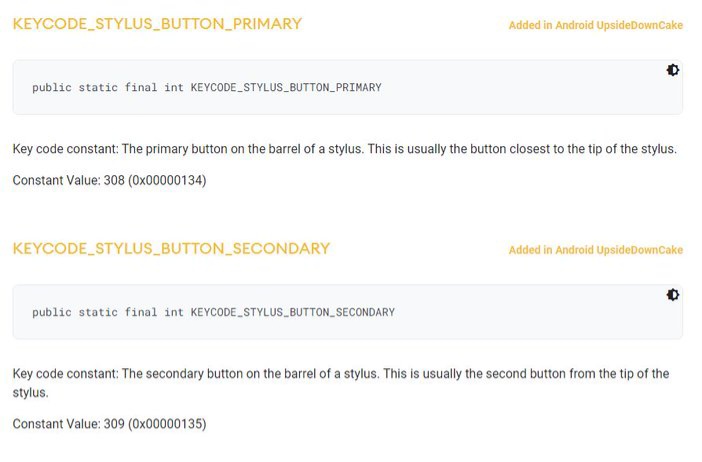Screen dimensions: 702x462
Task: Click 'Added in Android UpsideDownCake' beside PRIMARY heading
Action: tap(595, 25)
